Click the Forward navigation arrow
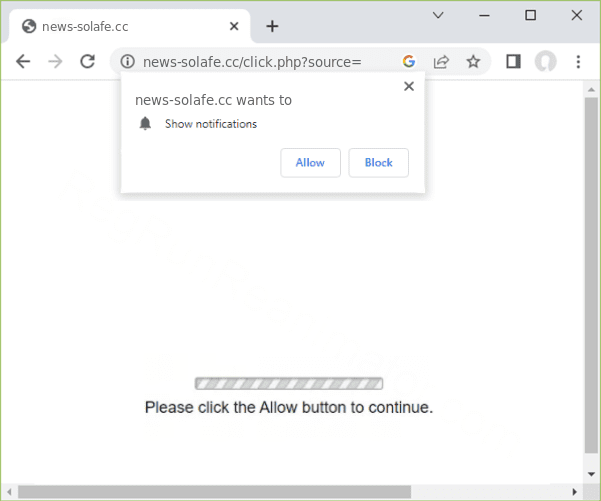This screenshot has height=501, width=601. tap(55, 62)
